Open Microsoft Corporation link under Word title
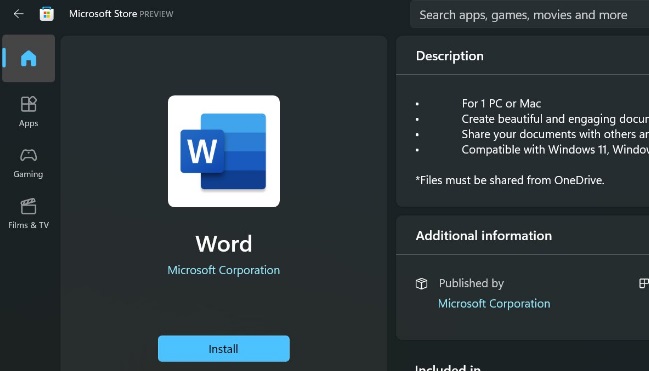Screen dimensions: 649x371 [224, 270]
